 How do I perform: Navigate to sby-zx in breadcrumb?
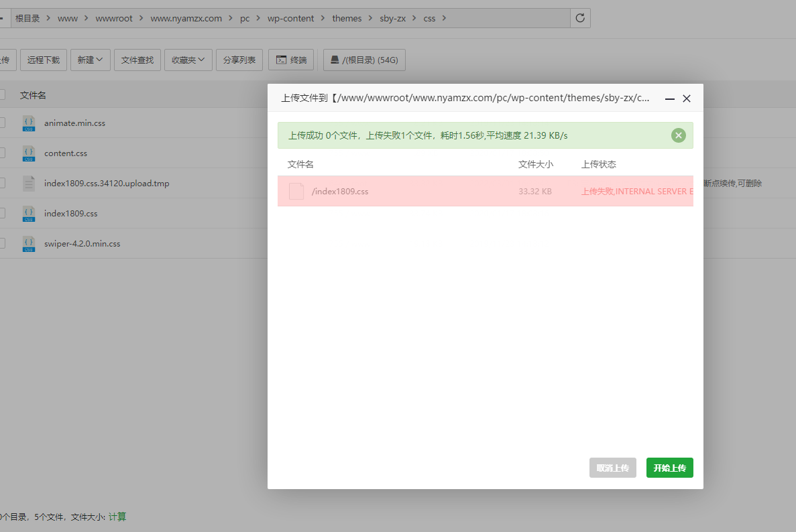coord(392,18)
